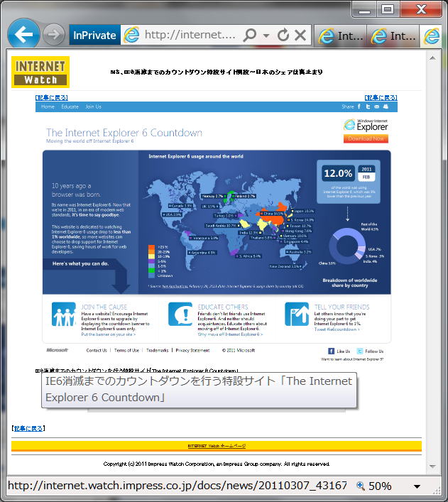This screenshot has height=502, width=448.
Task: Open the address bar dropdown arrow
Action: (x=266, y=36)
